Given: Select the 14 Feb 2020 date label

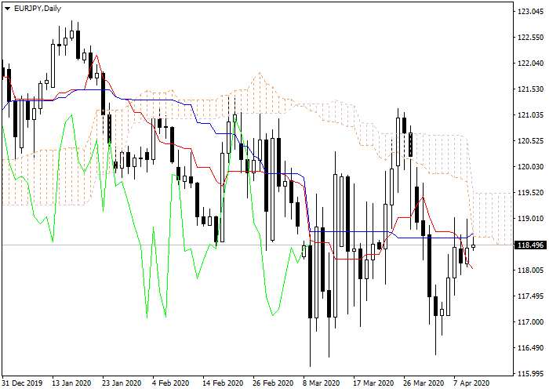Looking at the screenshot, I should tap(223, 383).
